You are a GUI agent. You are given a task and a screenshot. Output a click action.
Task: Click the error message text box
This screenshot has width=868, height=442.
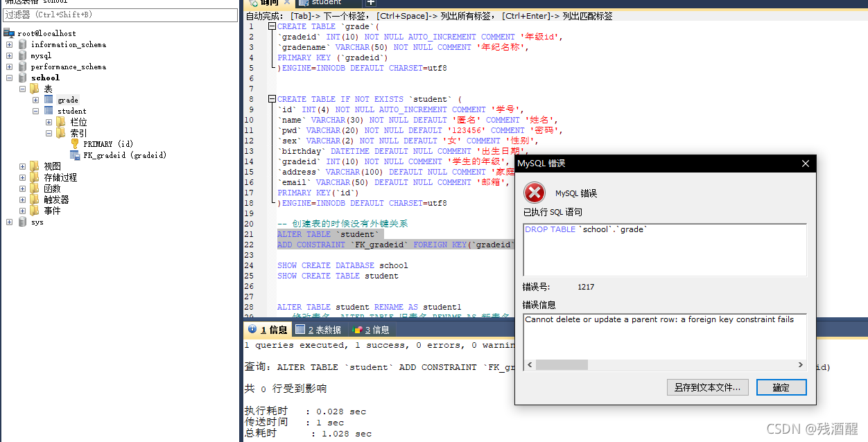(665, 342)
